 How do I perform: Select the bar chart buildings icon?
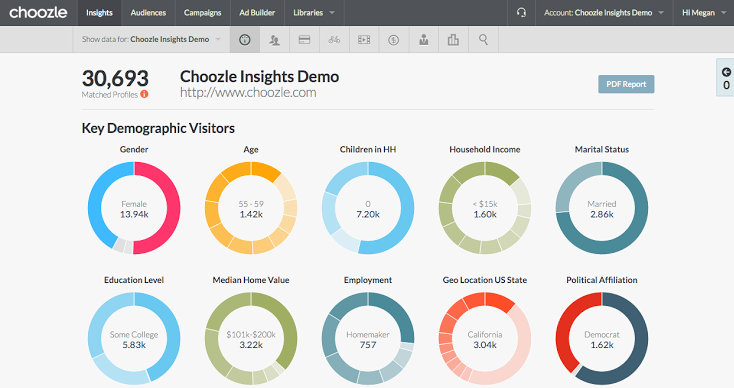[x=453, y=40]
